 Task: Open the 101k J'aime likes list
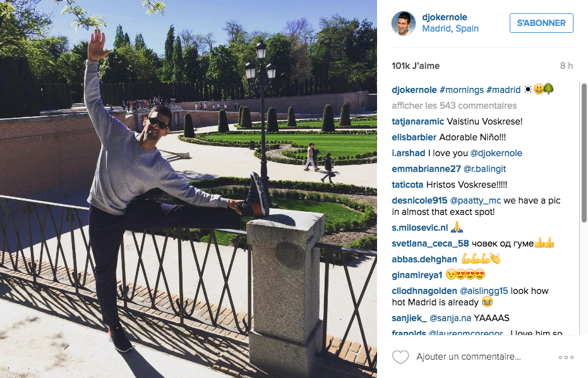click(416, 66)
